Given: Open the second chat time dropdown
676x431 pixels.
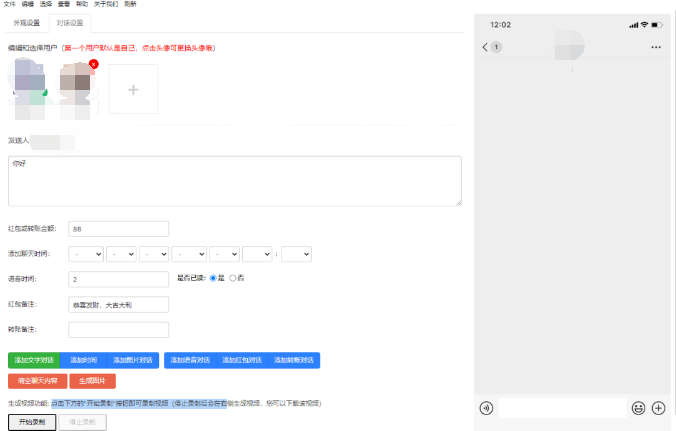Looking at the screenshot, I should [x=122, y=254].
